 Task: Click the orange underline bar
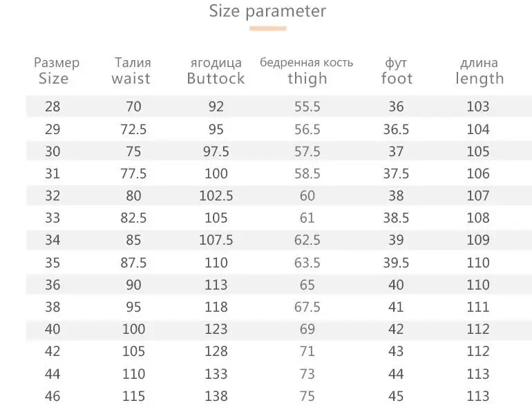pos(267,28)
